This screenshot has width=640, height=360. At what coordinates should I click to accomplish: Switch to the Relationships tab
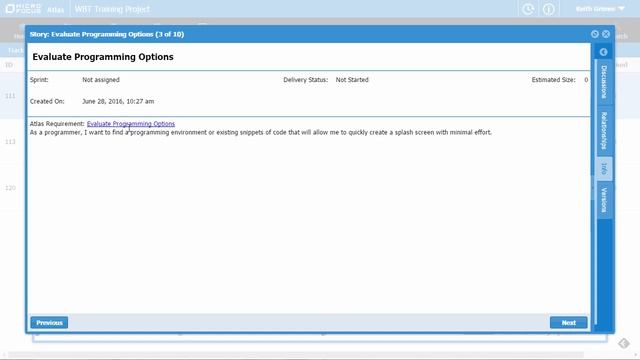pos(604,131)
